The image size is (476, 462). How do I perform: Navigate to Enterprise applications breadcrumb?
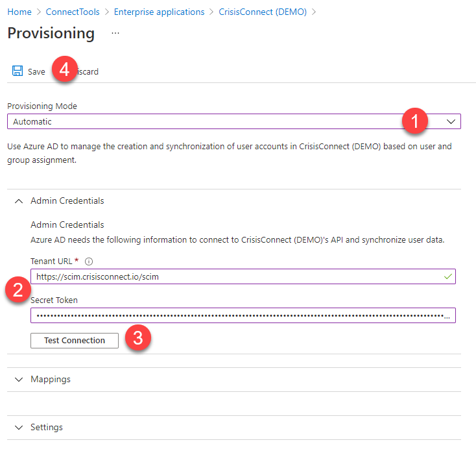[x=159, y=12]
